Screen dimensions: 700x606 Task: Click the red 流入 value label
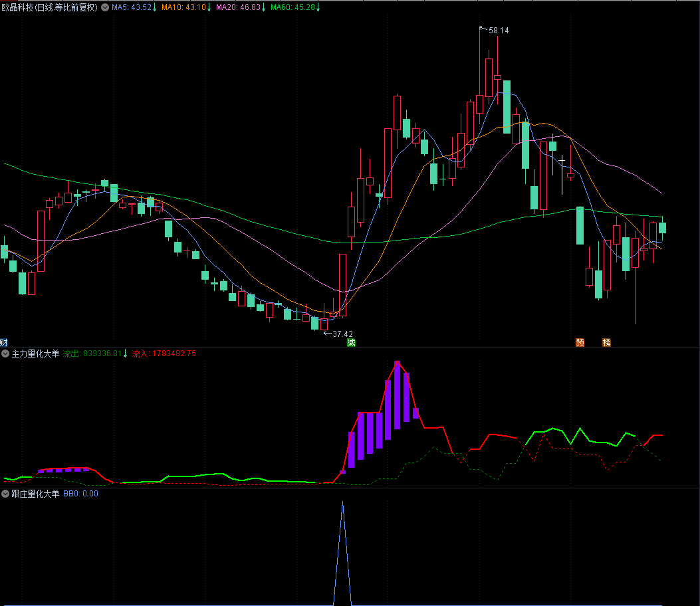[x=164, y=354]
